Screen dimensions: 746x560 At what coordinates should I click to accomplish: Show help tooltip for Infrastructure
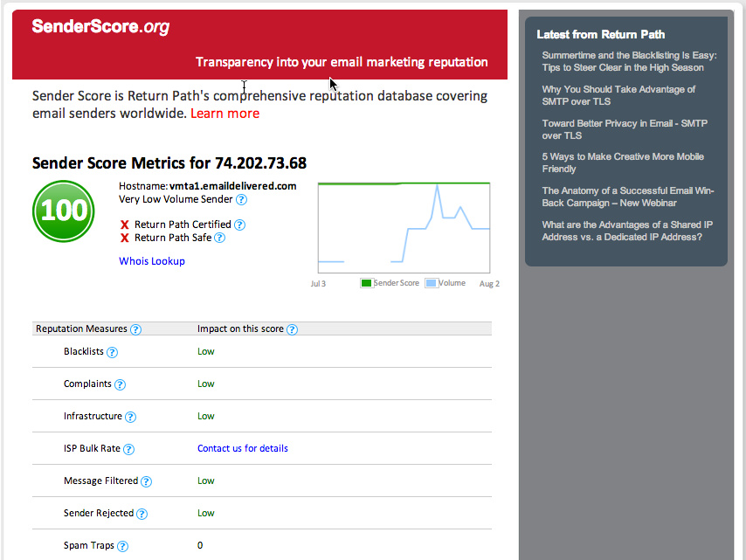point(130,417)
